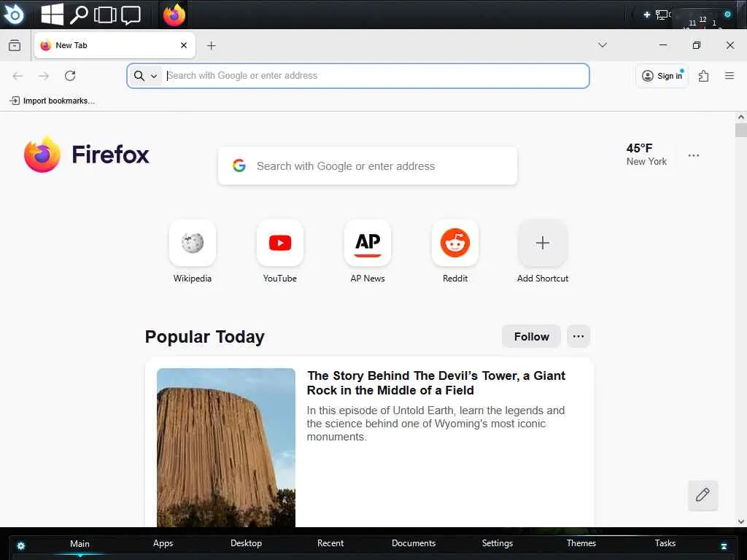Click the Firefox icon in the taskbar
This screenshot has width=747, height=560.
point(174,15)
